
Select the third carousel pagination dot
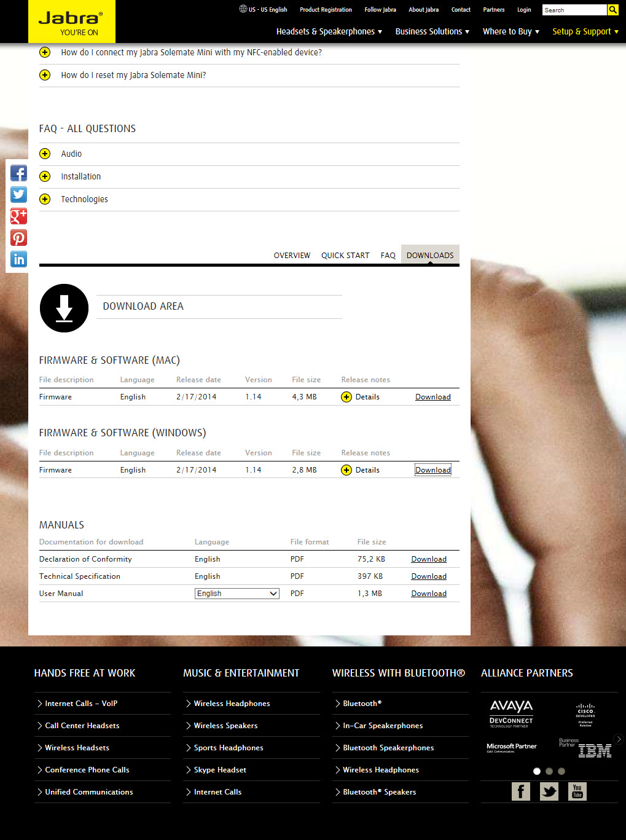click(x=561, y=771)
